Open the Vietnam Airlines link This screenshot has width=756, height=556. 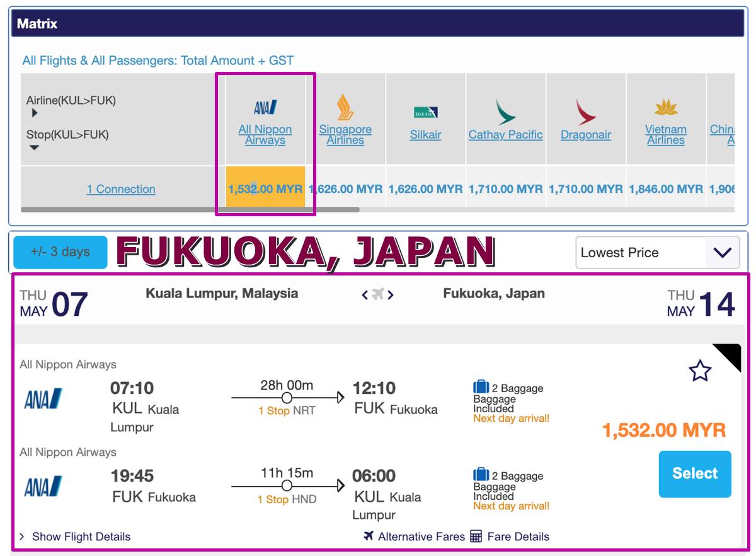pos(666,135)
